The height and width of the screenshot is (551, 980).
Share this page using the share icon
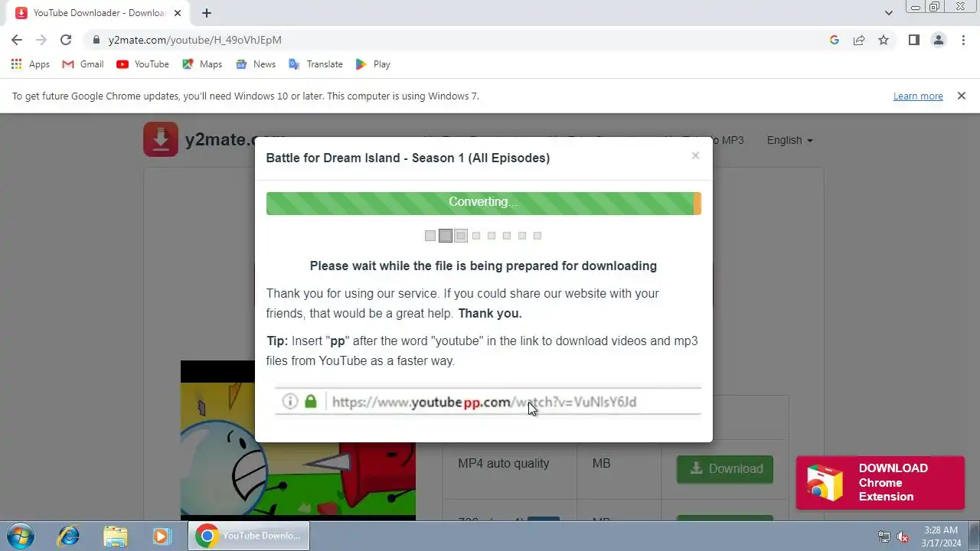click(x=859, y=40)
